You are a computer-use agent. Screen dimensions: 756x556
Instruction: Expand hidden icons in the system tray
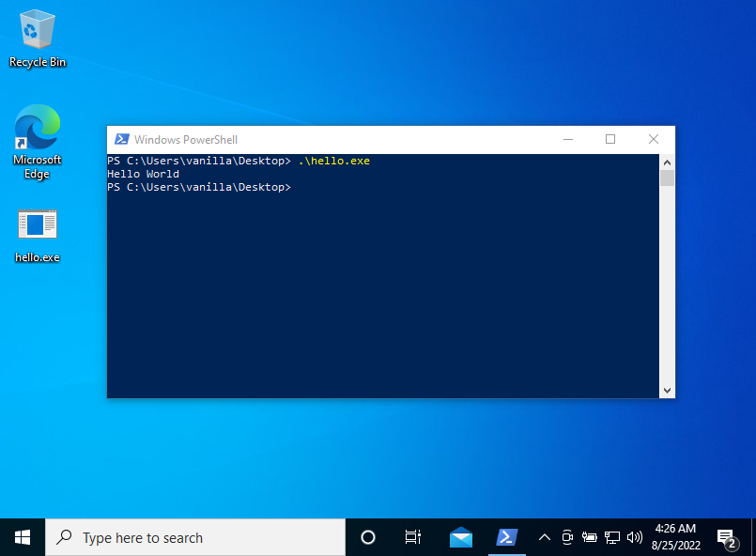point(545,537)
